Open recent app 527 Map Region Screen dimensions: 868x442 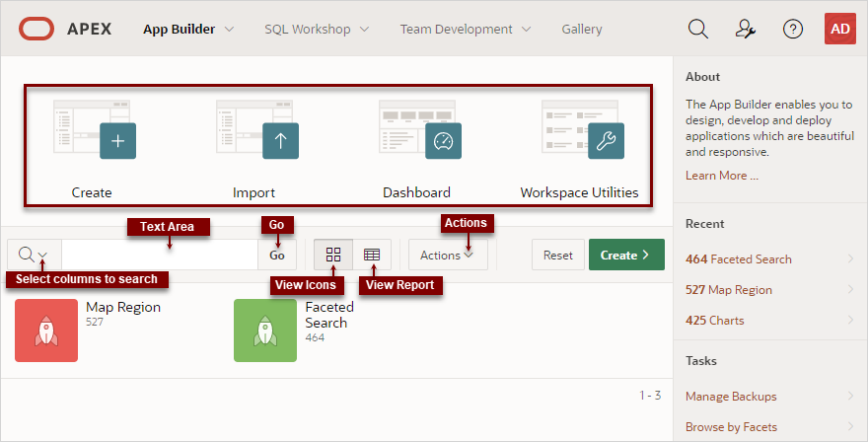[729, 290]
